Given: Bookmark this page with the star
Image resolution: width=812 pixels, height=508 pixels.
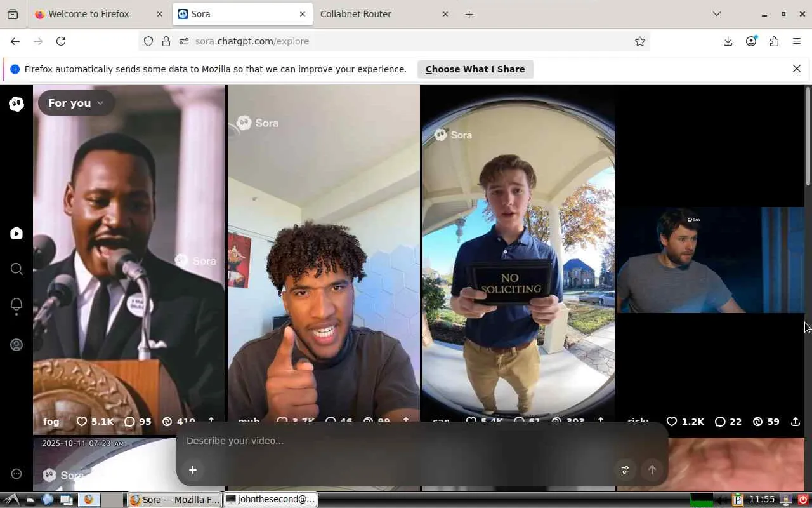Looking at the screenshot, I should point(640,41).
